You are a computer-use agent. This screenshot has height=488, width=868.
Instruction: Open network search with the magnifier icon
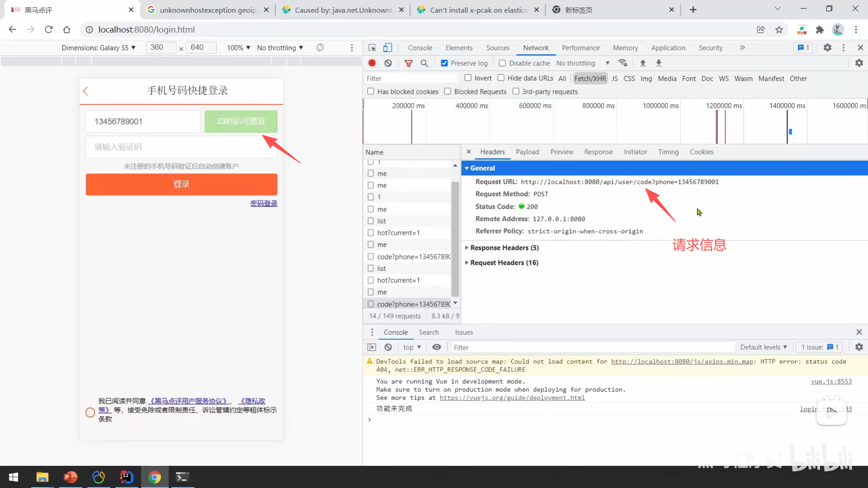424,63
